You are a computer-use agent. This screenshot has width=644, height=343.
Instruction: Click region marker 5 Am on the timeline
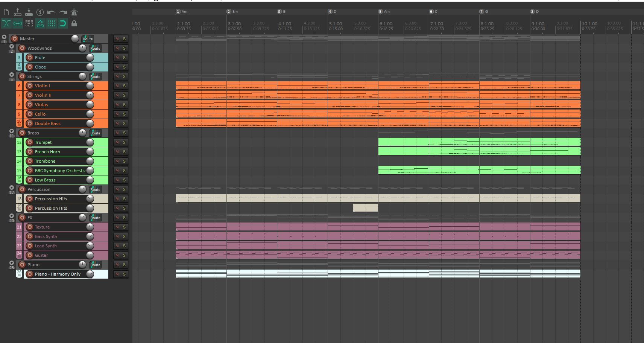point(381,11)
